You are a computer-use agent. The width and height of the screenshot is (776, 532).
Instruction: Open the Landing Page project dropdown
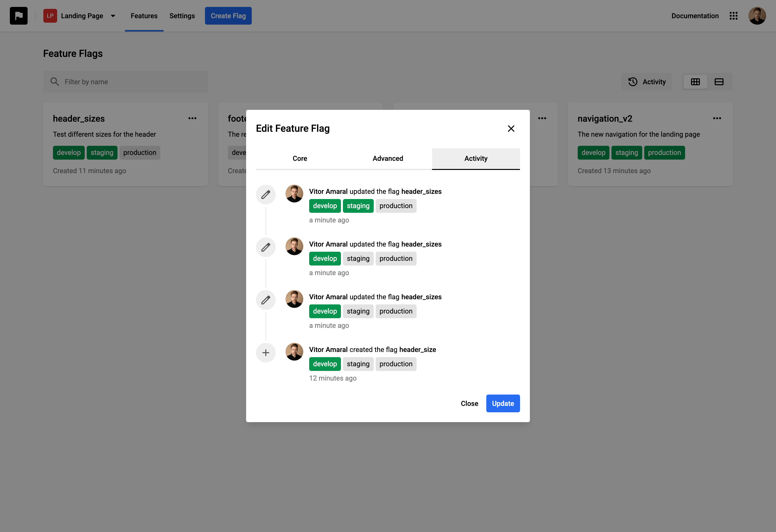[113, 16]
